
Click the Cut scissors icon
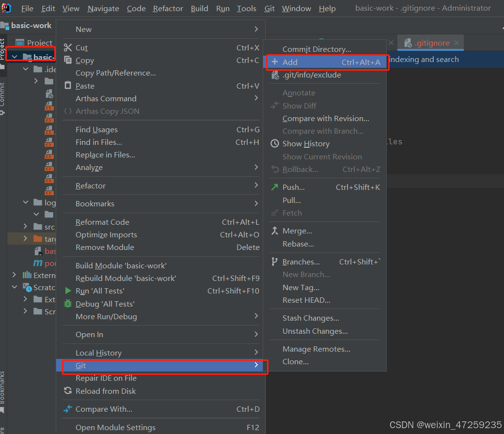(x=68, y=47)
